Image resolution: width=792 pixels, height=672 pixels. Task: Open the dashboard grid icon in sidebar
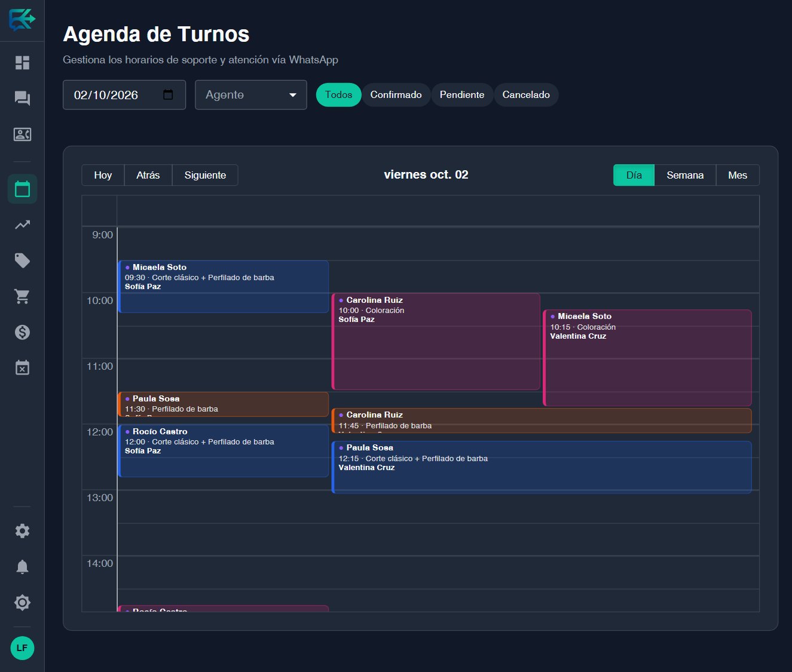click(x=22, y=63)
